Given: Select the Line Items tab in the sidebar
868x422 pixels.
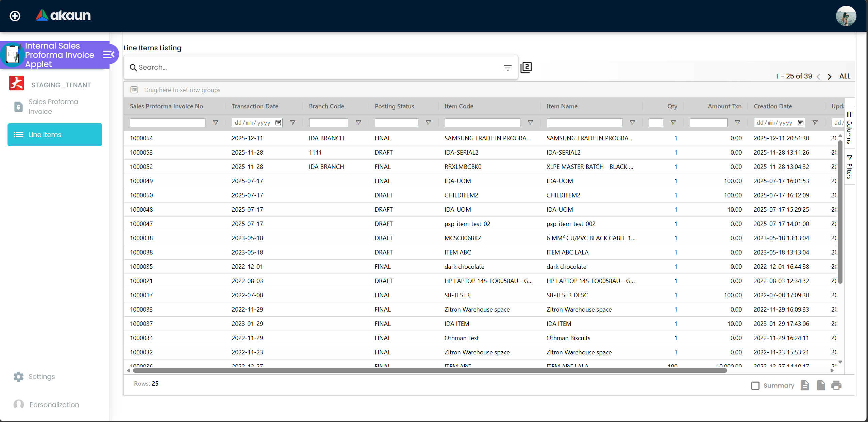Looking at the screenshot, I should click(x=54, y=135).
